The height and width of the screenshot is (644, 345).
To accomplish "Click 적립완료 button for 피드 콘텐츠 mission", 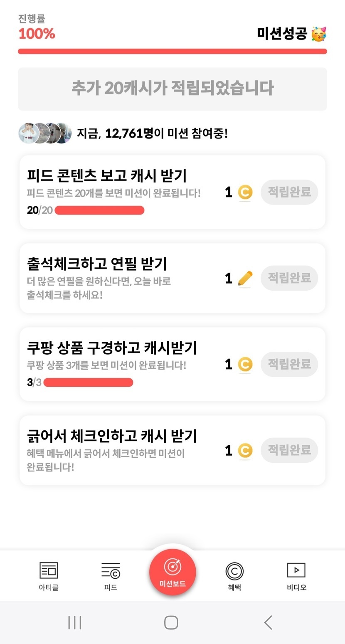I will coord(289,192).
